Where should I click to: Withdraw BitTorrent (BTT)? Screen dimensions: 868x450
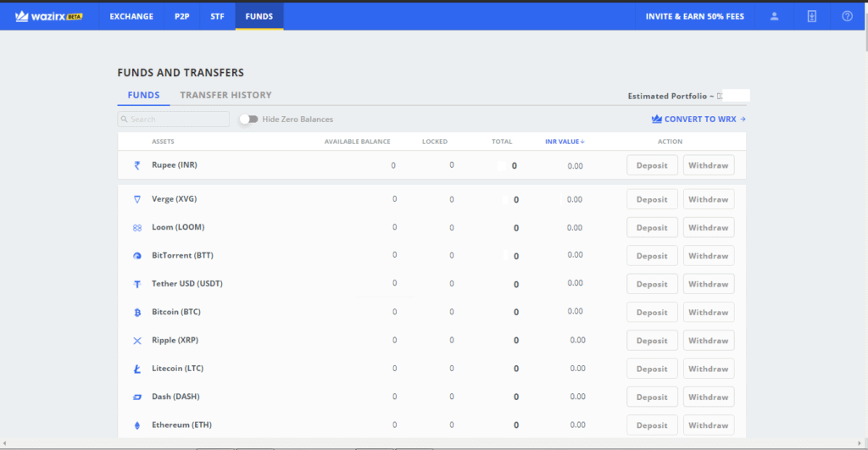709,256
